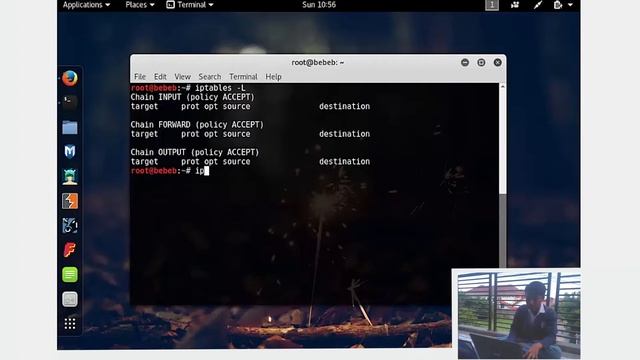Screen dimensions: 640x360
Task: Open the Terminal dock icon
Action: 70,102
